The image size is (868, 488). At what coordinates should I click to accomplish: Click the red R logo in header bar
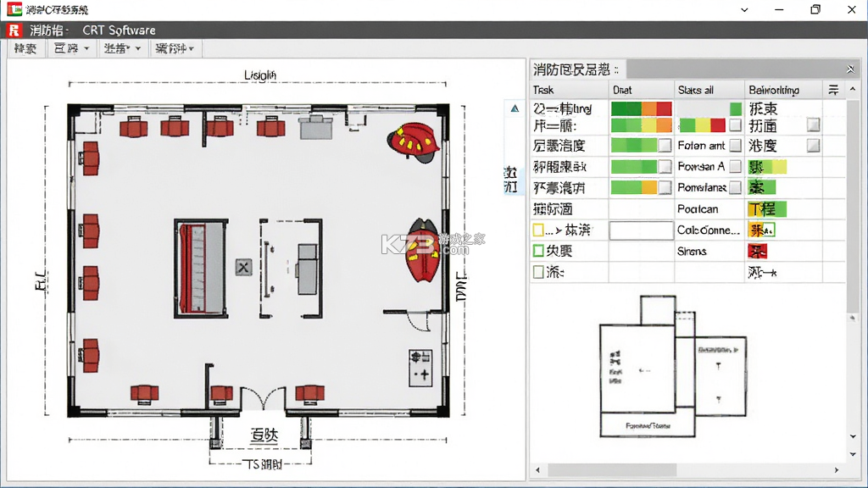(14, 30)
